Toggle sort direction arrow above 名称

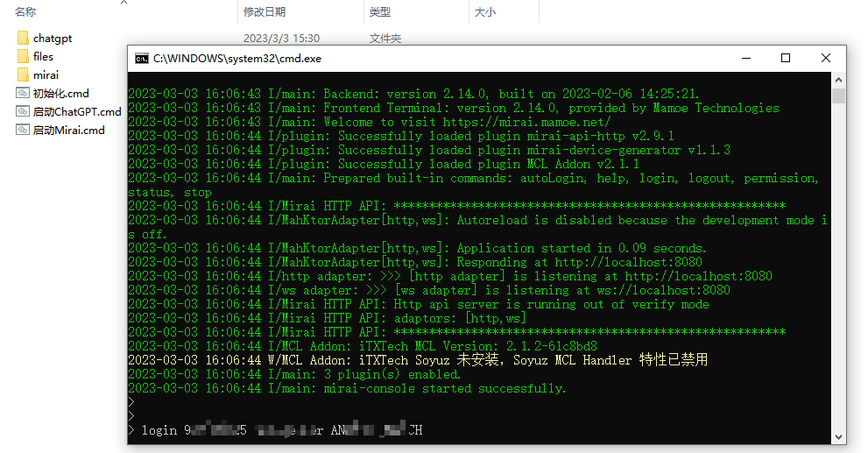124,3
